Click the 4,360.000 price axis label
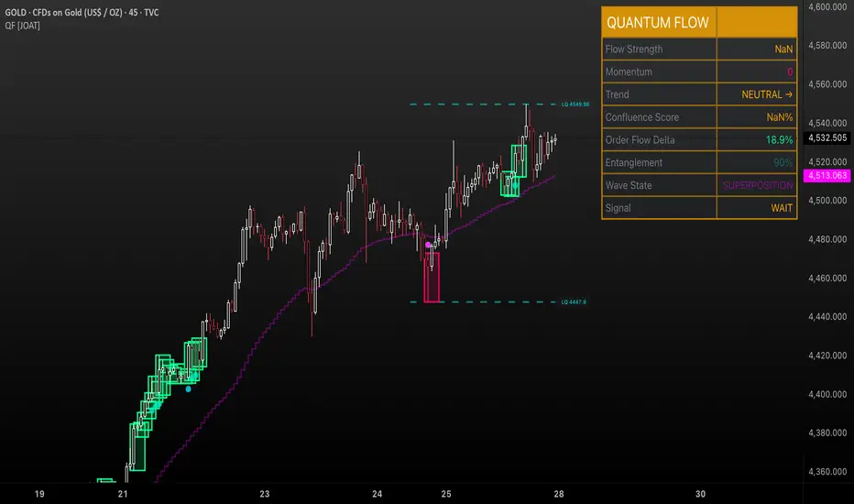Image resolution: width=854 pixels, height=504 pixels. [827, 472]
